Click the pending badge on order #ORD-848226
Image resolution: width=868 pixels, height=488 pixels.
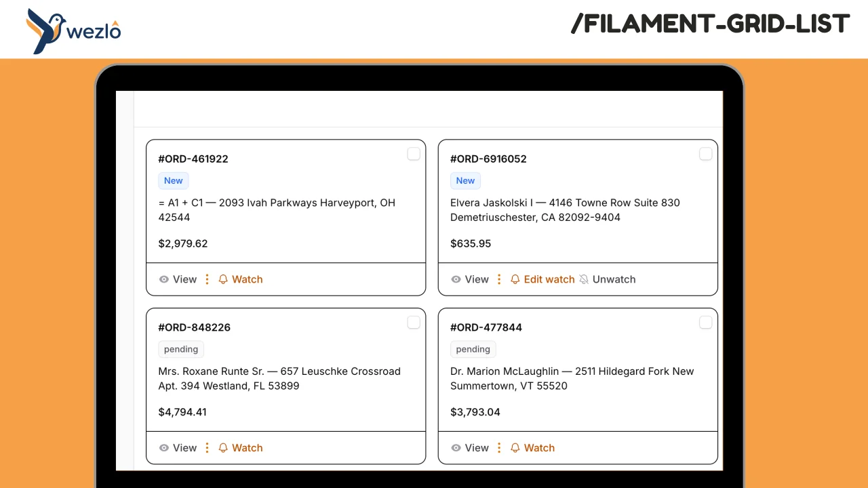[180, 349]
